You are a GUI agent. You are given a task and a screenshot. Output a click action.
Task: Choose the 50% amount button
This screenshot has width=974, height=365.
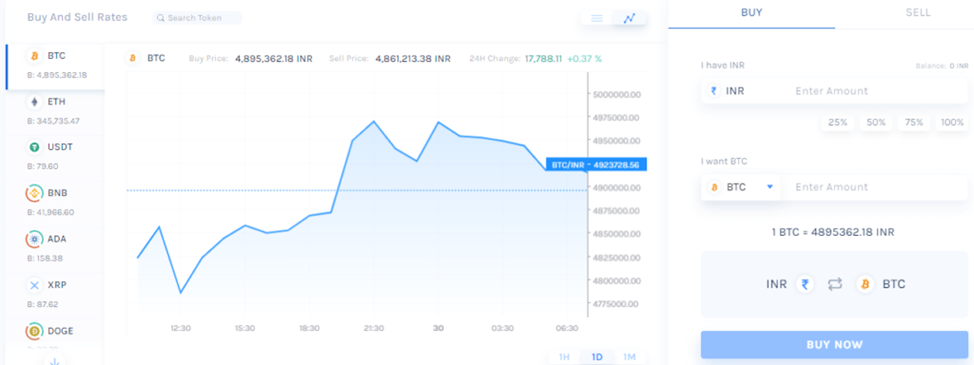[876, 122]
